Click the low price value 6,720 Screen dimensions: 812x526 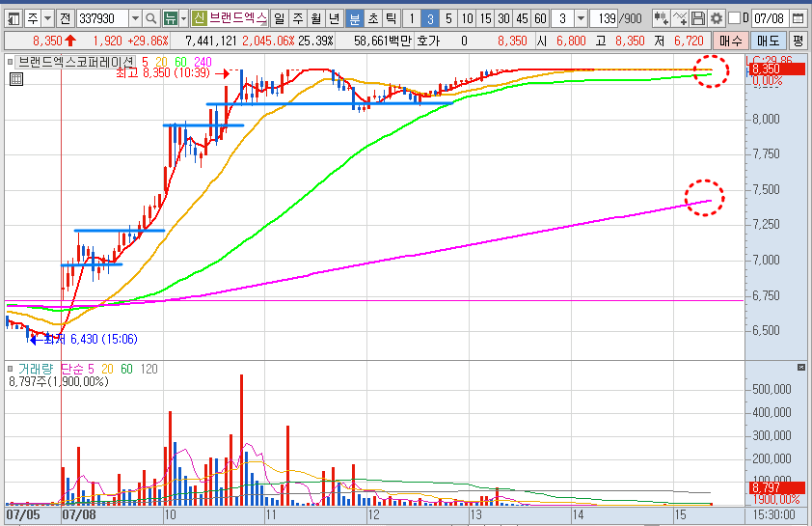coord(689,41)
